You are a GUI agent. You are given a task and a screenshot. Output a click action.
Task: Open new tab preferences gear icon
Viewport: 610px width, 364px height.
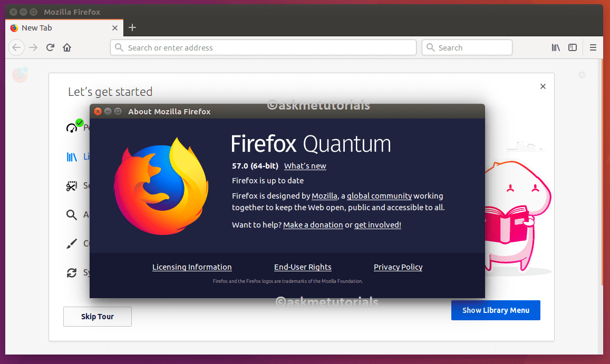pos(582,75)
